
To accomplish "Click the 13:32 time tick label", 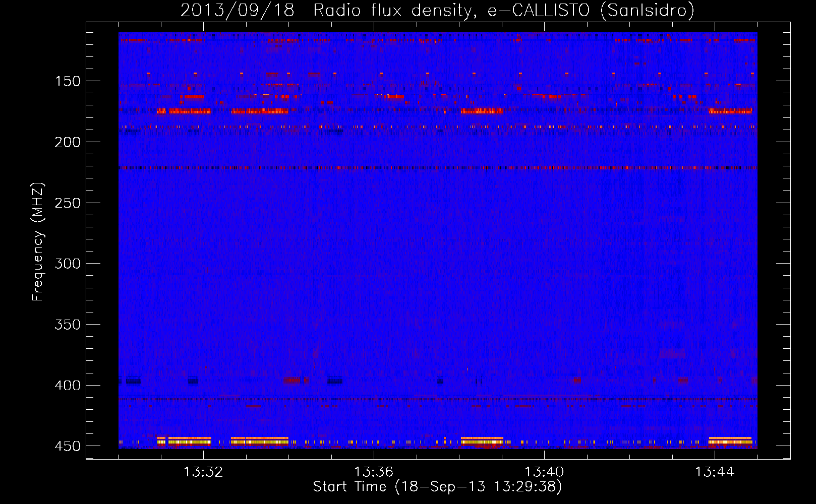I will tap(203, 472).
